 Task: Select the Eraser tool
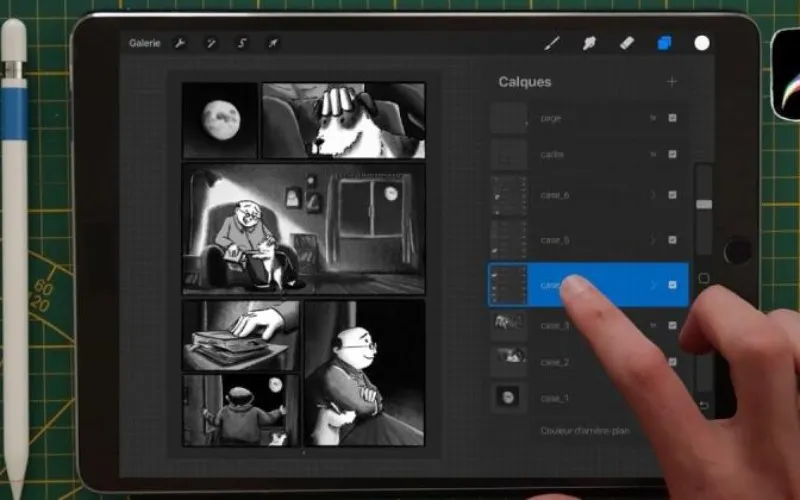pyautogui.click(x=627, y=43)
